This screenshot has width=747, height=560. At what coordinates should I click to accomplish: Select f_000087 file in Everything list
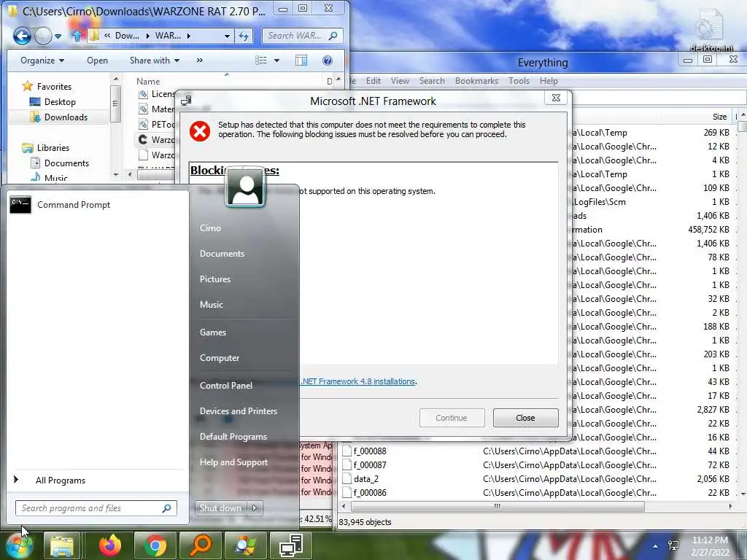pyautogui.click(x=370, y=464)
